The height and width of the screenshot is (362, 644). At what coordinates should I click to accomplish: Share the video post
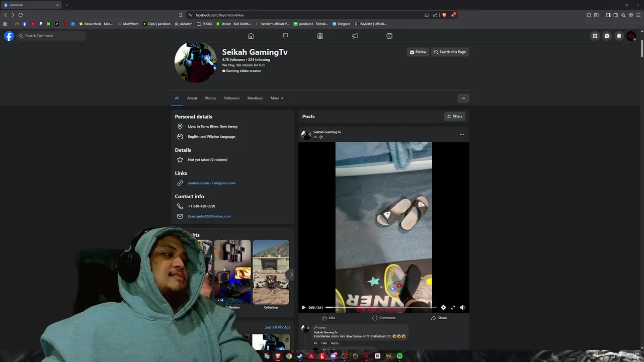pos(439,318)
